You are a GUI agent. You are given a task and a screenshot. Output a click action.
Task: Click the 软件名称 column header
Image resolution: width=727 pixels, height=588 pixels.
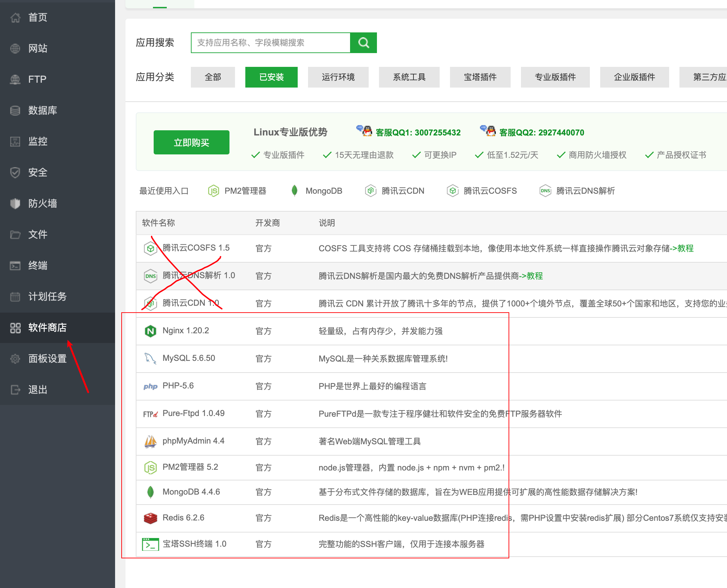(158, 223)
